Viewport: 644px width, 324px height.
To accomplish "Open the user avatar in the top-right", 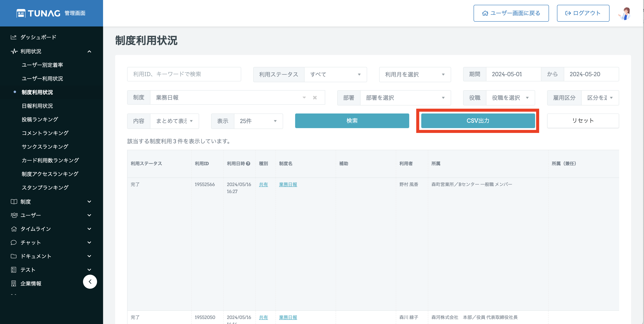I will [625, 13].
